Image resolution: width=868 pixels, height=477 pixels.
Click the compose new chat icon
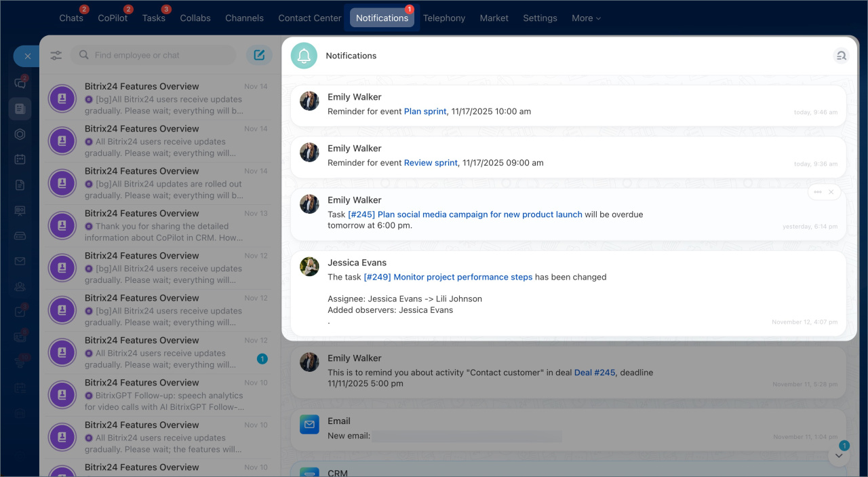click(x=259, y=55)
